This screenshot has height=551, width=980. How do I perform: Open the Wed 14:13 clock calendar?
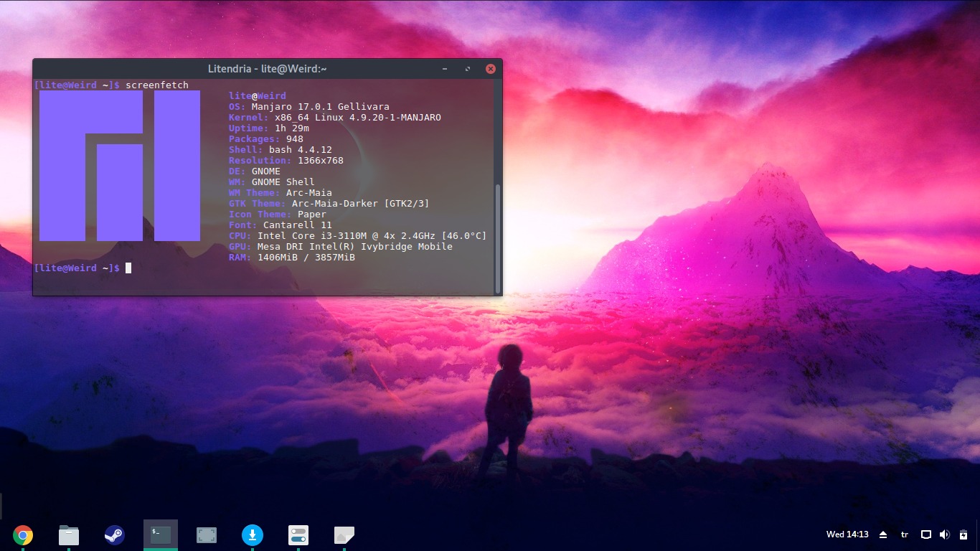(x=847, y=534)
